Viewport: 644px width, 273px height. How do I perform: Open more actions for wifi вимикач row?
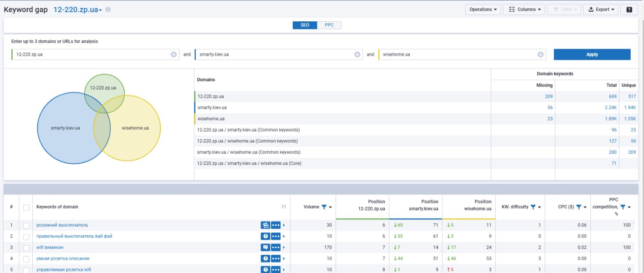point(276,247)
